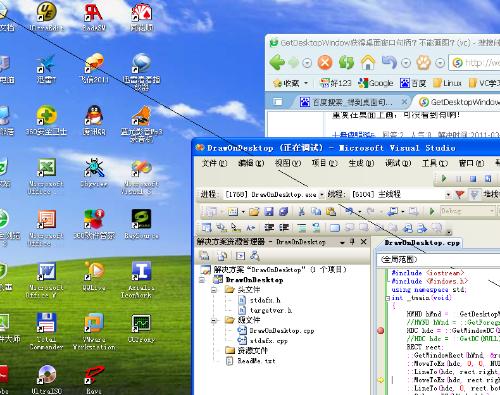
Task: Click the browser Stop red X button
Action: click(x=325, y=62)
